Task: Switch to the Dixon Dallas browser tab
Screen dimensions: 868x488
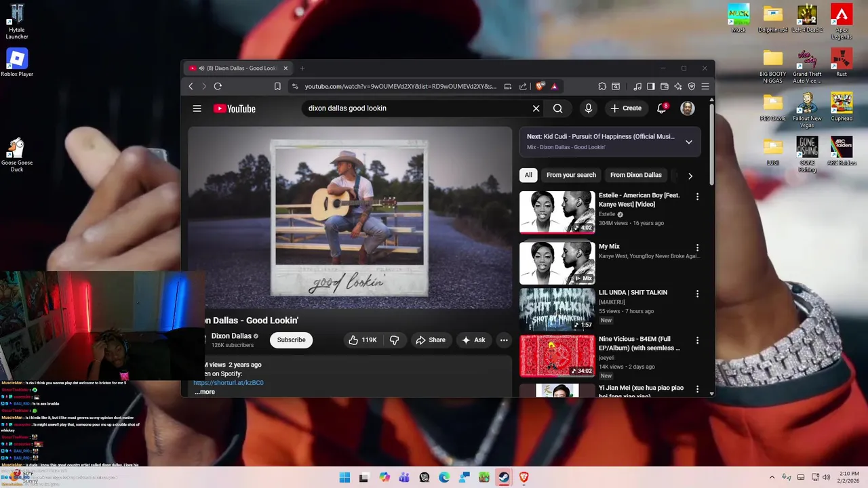Action: [239, 68]
